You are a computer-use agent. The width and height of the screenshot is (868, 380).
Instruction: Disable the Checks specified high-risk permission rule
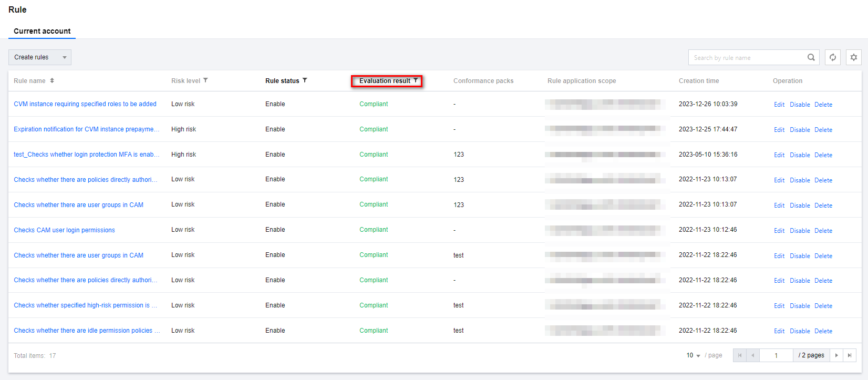(800, 306)
